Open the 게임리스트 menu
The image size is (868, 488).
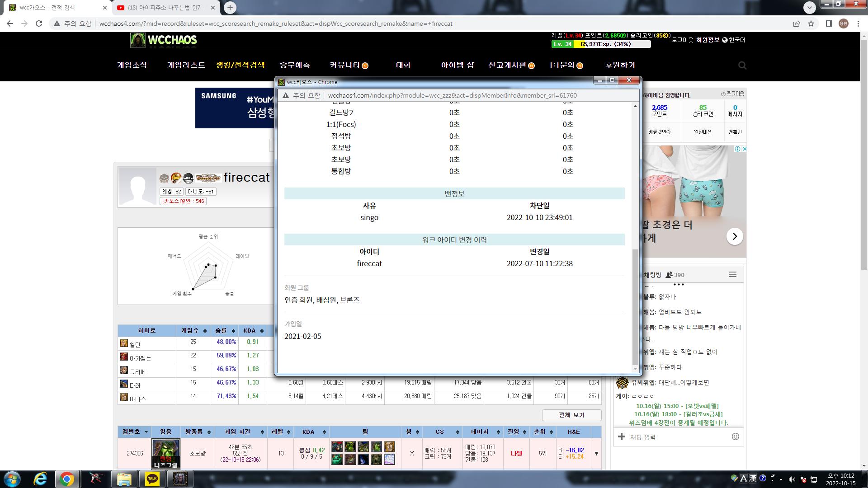pyautogui.click(x=186, y=65)
